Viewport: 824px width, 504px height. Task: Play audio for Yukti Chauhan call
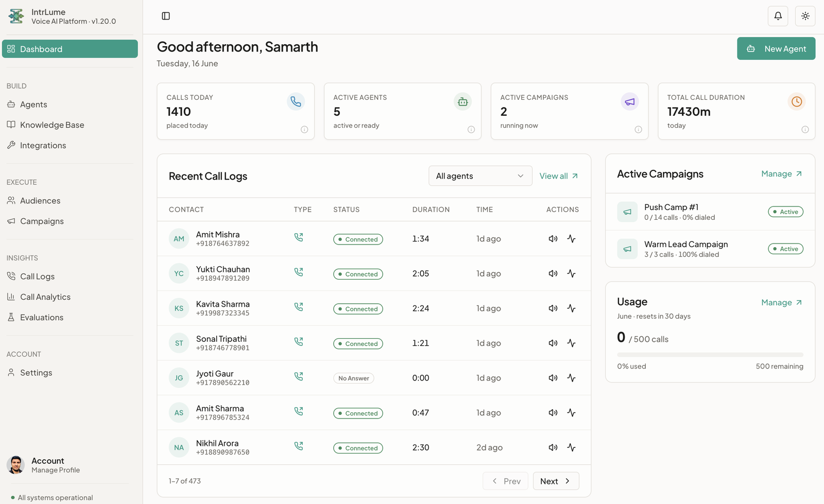[x=553, y=273]
